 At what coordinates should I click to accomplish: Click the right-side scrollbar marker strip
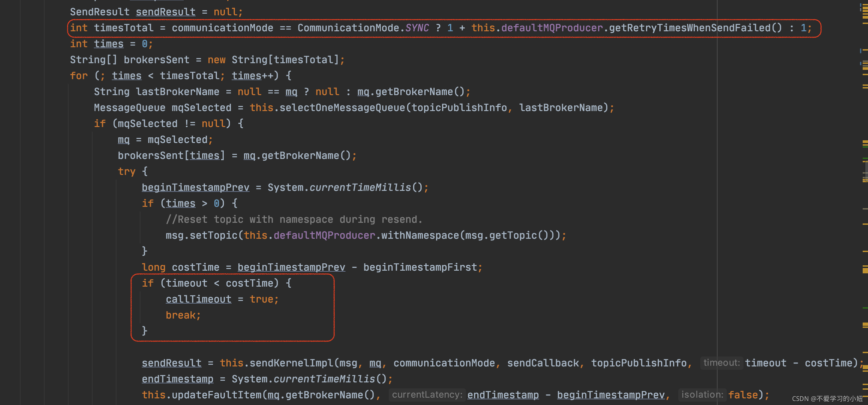[864, 202]
